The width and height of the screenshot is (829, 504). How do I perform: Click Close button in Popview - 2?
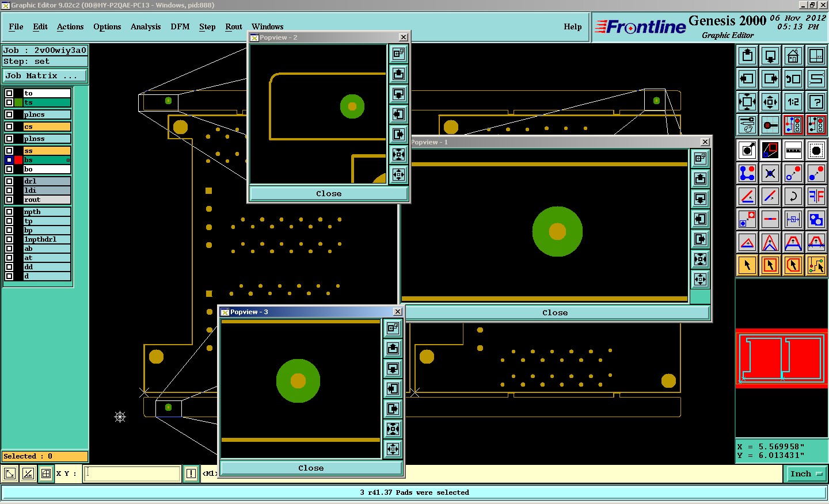329,193
